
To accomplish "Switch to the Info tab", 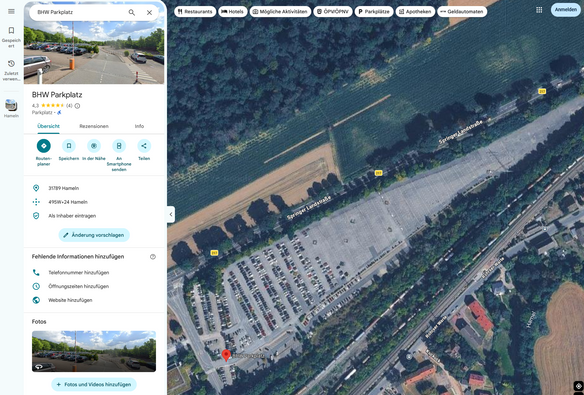I will 139,126.
